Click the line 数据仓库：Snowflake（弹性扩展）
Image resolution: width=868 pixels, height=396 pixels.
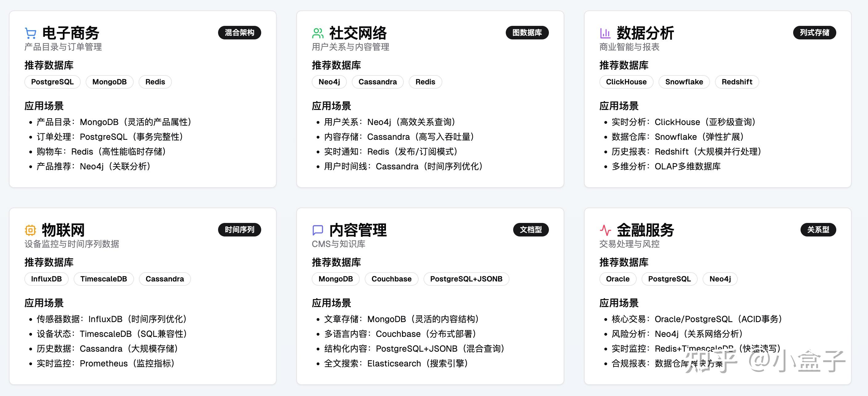click(678, 137)
